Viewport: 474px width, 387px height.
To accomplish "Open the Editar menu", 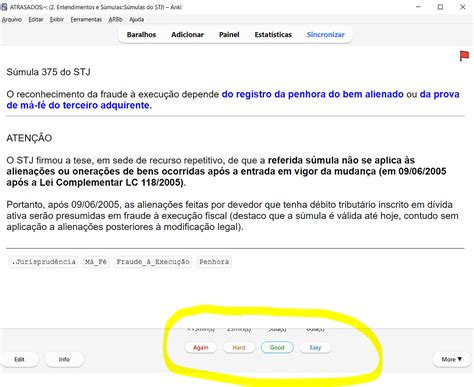I will click(36, 19).
